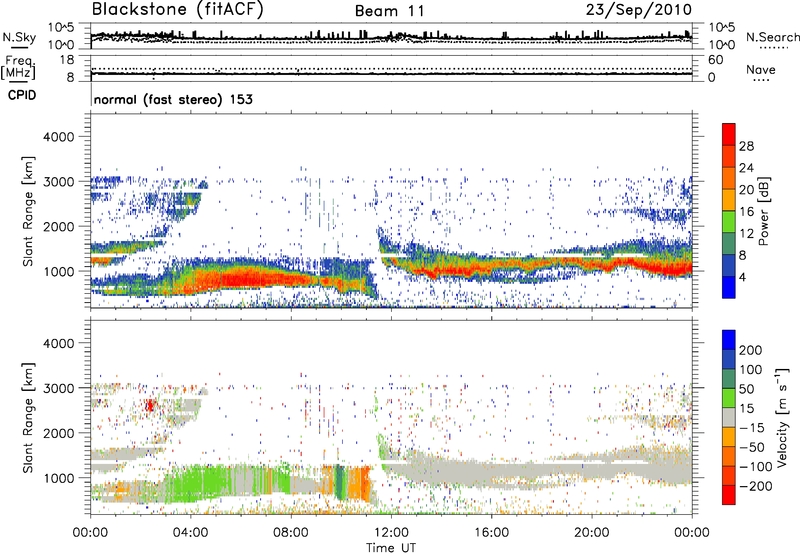Click '3000' on the velocity plot range axis
This screenshot has width=800, height=554.
[x=58, y=388]
